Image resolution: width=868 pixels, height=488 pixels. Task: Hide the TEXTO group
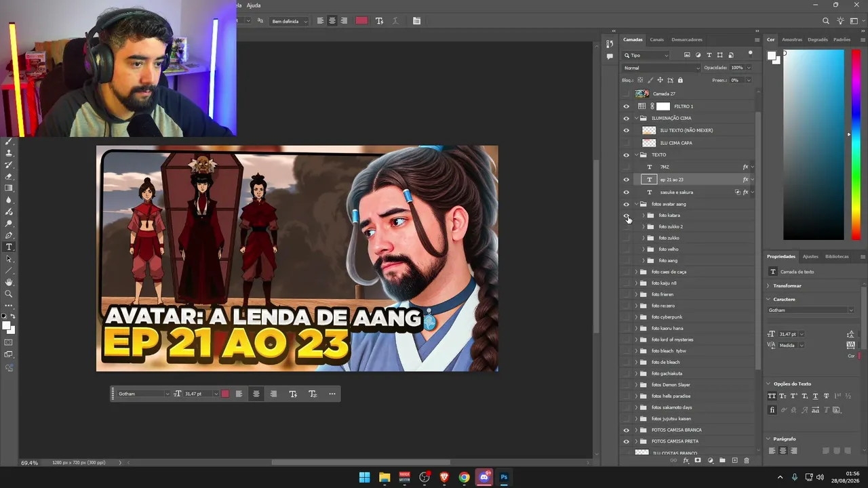coord(627,155)
